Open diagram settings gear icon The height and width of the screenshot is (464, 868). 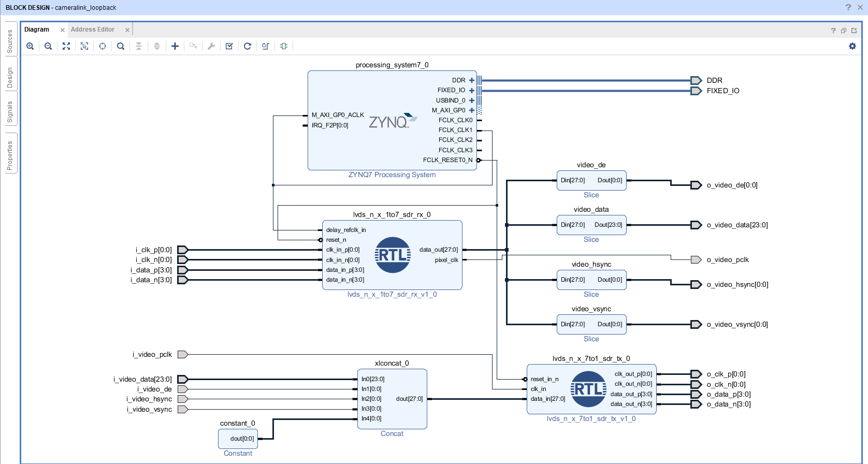[x=852, y=46]
